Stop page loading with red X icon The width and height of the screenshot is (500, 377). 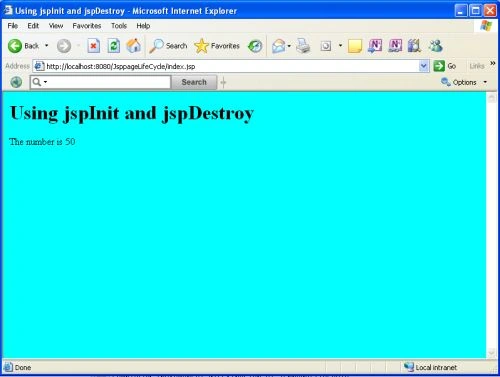tap(94, 46)
